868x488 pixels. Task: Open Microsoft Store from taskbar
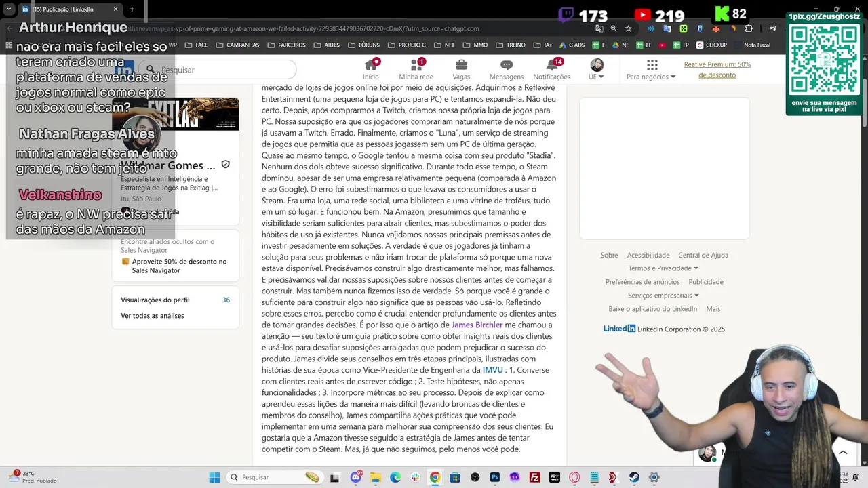(455, 477)
